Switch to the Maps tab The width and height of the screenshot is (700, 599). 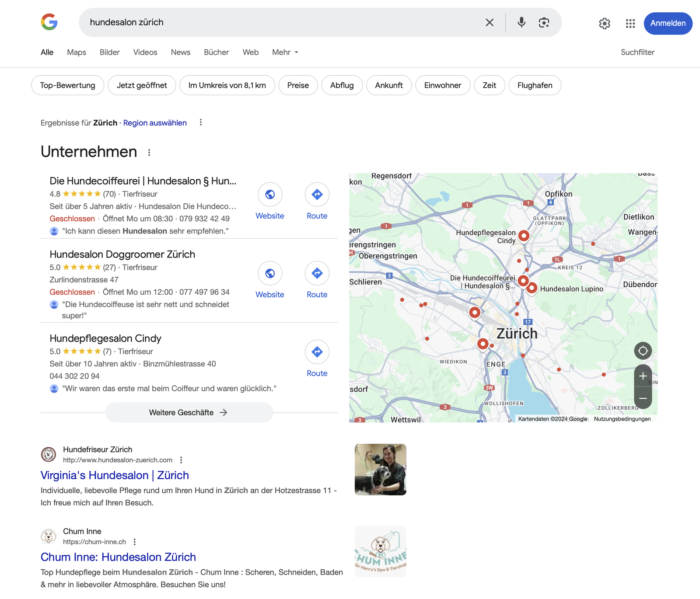[77, 52]
